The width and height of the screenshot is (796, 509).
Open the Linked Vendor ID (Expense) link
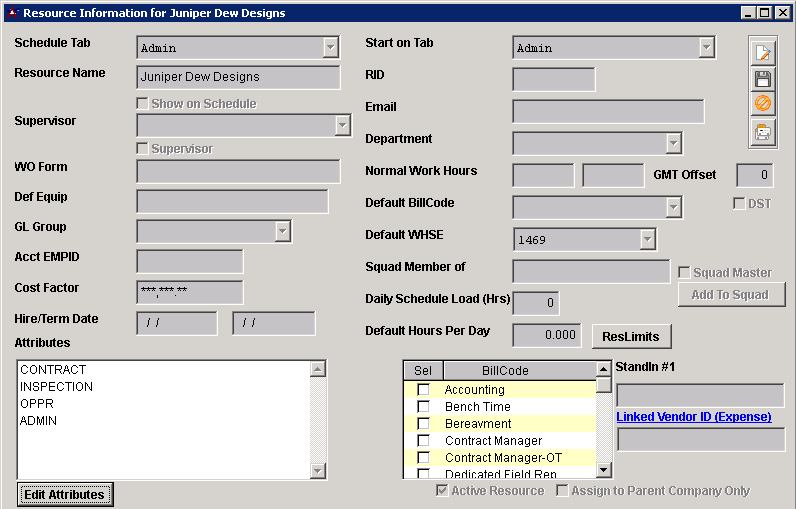[693, 417]
